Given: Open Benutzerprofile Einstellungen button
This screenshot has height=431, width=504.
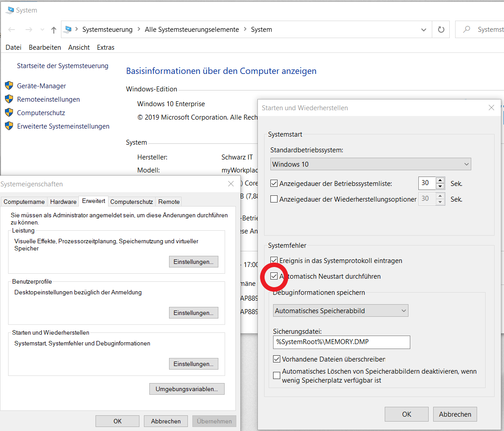Looking at the screenshot, I should click(x=194, y=313).
